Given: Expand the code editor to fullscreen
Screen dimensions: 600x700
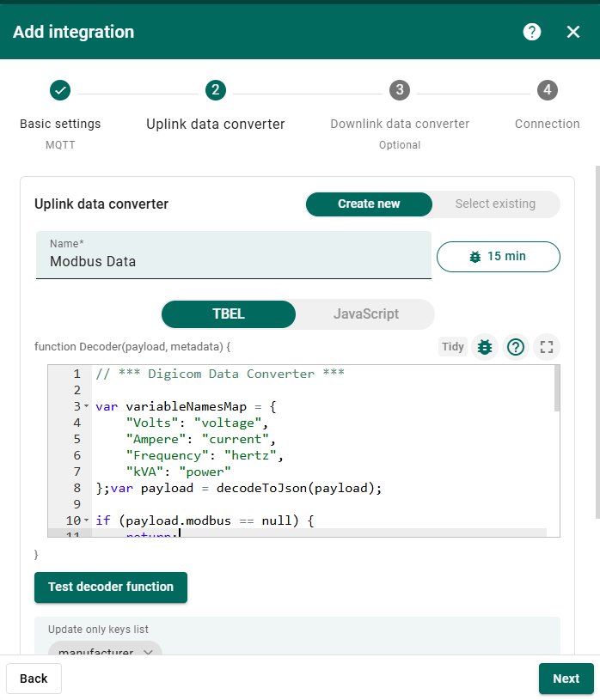Looking at the screenshot, I should coord(546,347).
